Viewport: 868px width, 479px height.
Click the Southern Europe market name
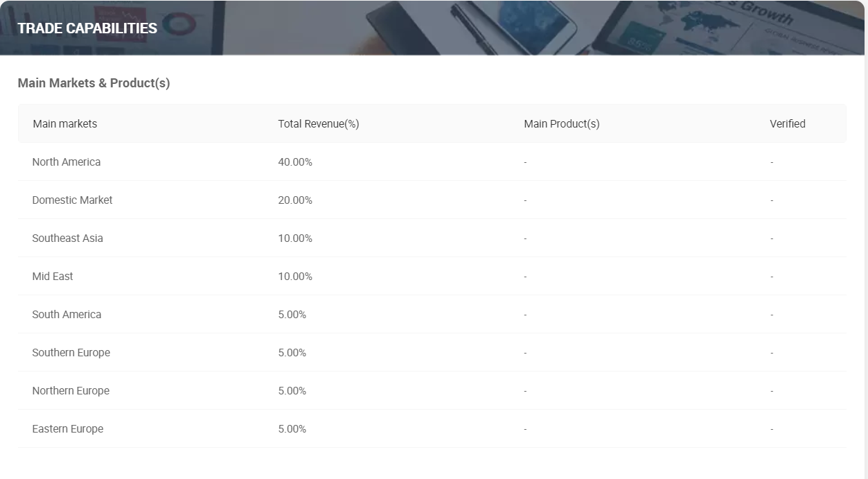point(71,353)
